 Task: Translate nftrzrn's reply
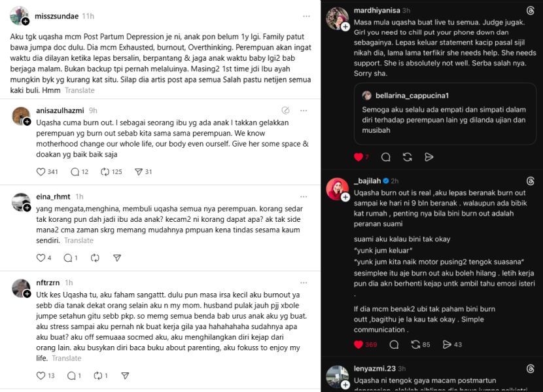tap(66, 358)
